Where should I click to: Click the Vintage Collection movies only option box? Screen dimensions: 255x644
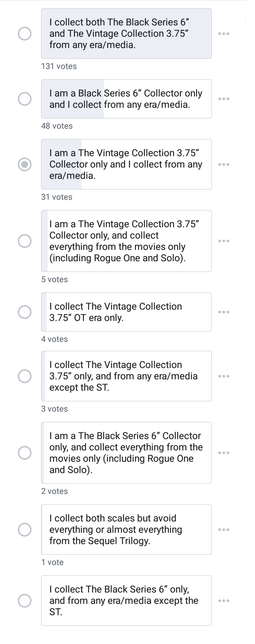click(x=126, y=241)
